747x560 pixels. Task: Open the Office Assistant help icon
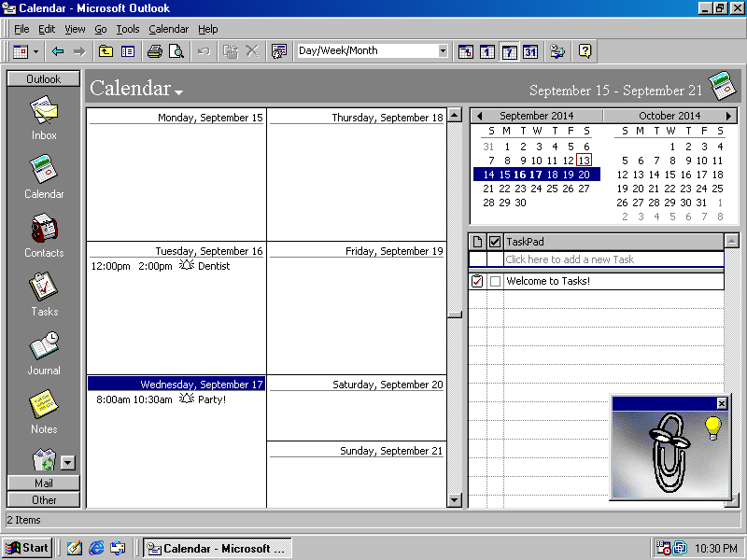585,51
